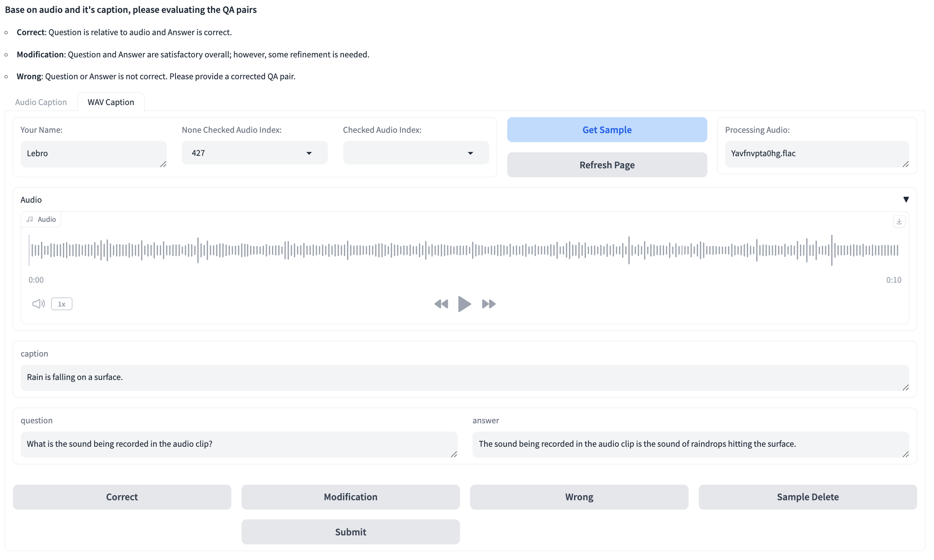Choose the Modification option
Screen dimensions: 934x560
click(x=351, y=497)
